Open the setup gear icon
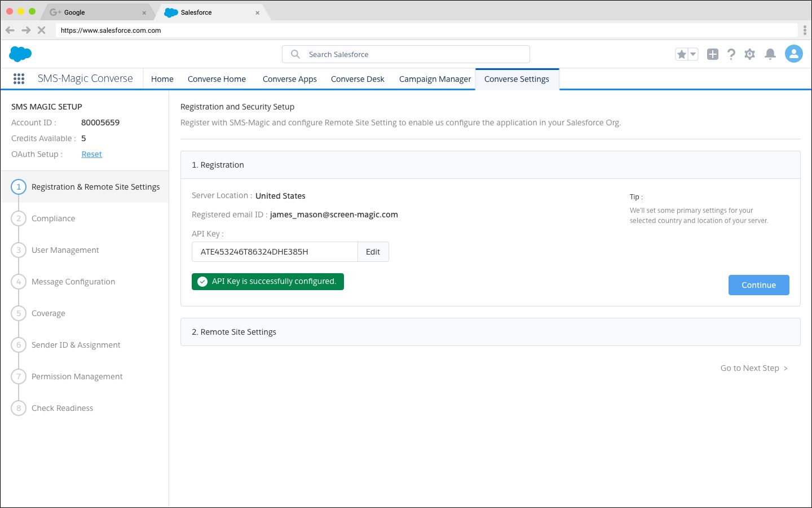The height and width of the screenshot is (508, 812). [x=749, y=54]
